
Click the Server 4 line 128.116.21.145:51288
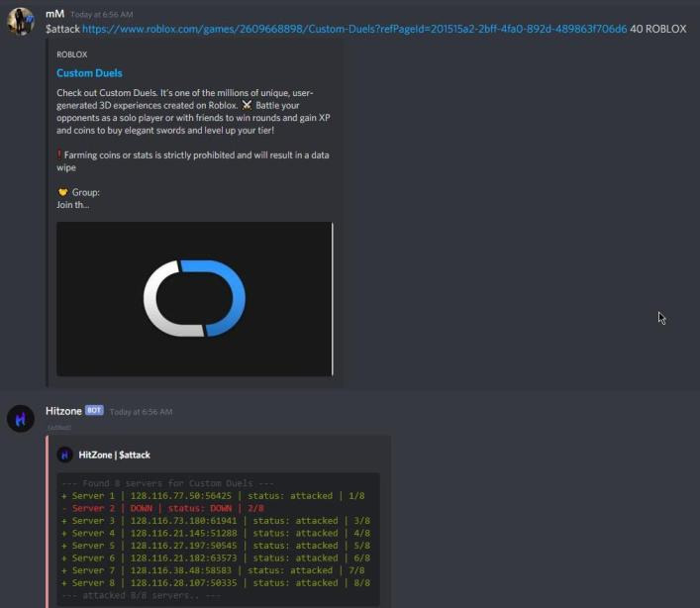pyautogui.click(x=216, y=534)
